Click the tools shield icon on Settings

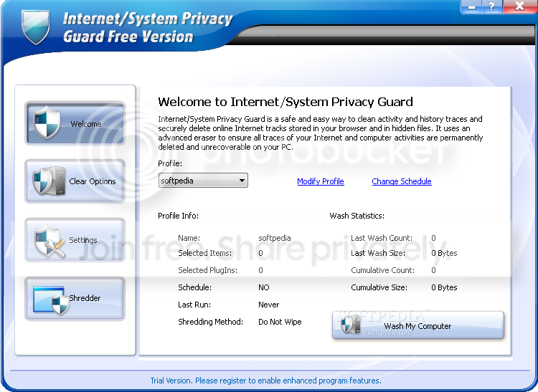[x=49, y=242]
